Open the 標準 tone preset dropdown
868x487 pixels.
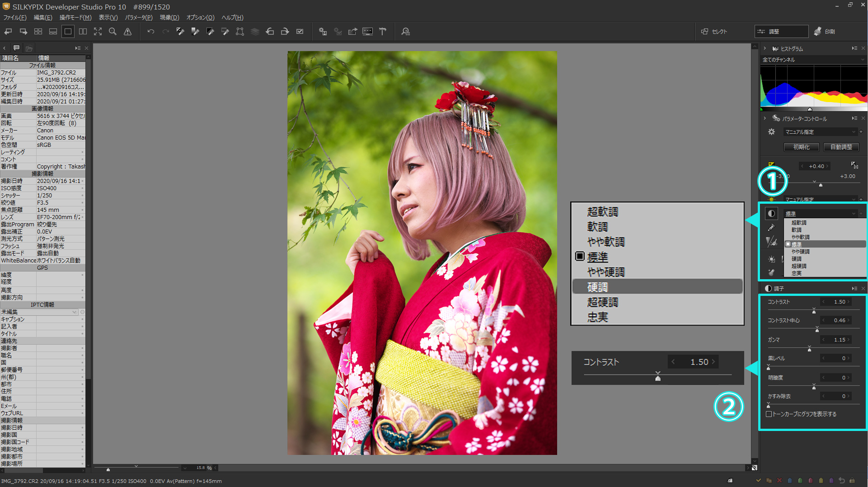[821, 213]
